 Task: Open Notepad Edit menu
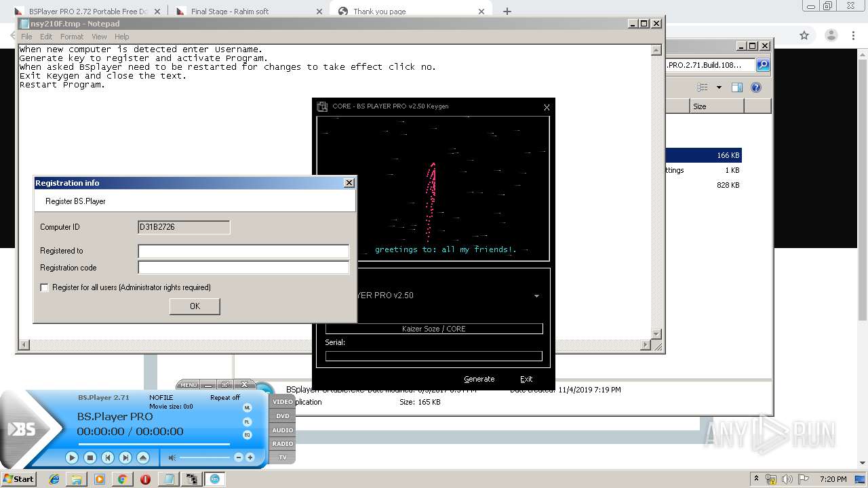pos(46,37)
